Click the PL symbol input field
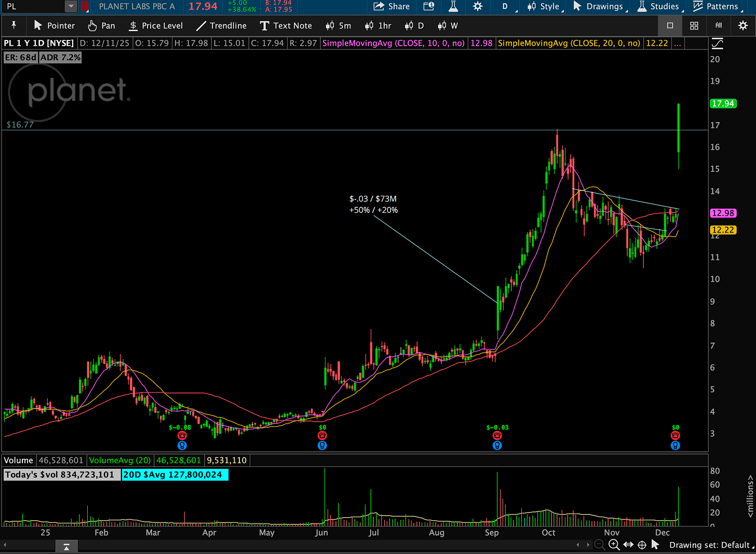The width and height of the screenshot is (756, 554). pos(33,6)
